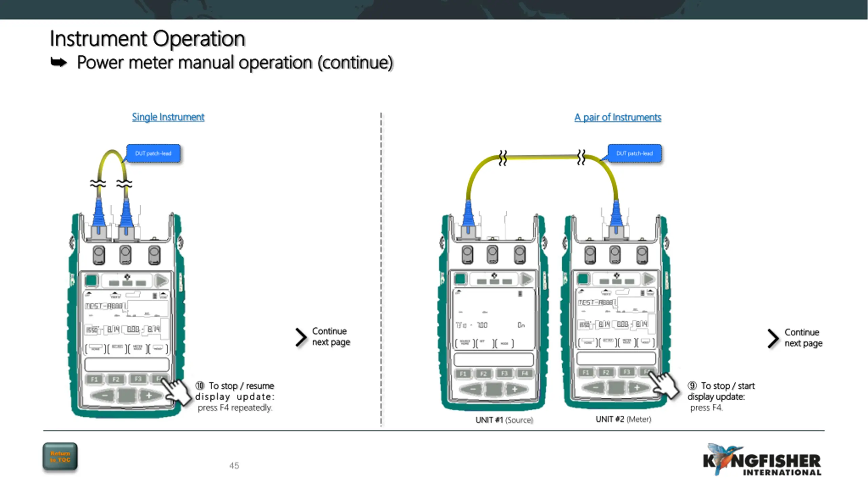Click F1 on the single instrument
Screen dimensions: 868x488
pos(94,379)
